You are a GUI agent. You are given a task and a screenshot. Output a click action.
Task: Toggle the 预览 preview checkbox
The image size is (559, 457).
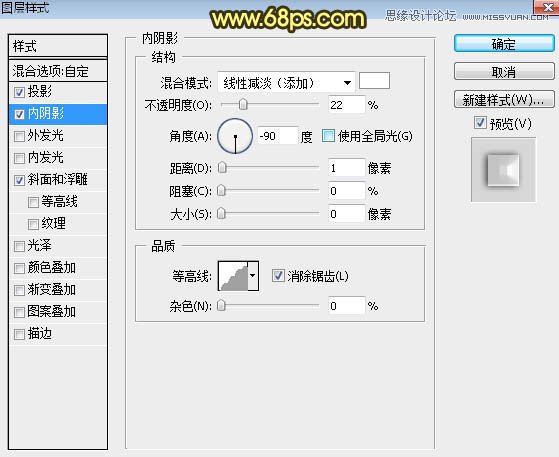click(480, 123)
